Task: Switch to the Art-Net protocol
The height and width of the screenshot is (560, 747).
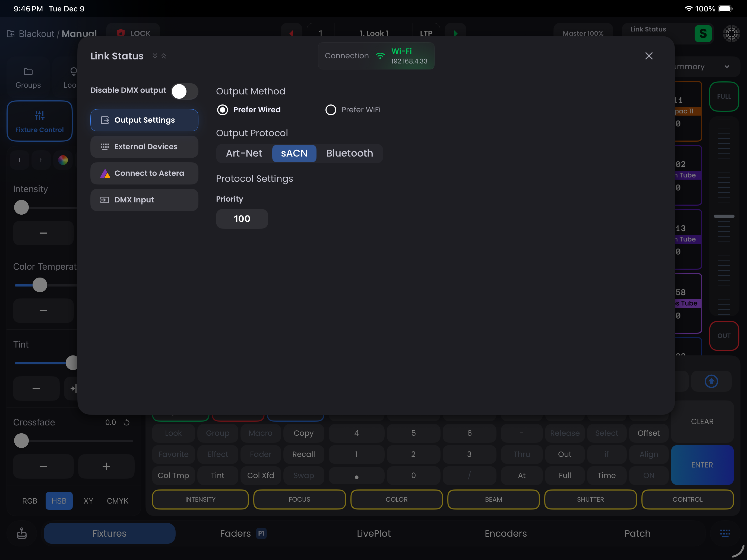Action: coord(244,153)
